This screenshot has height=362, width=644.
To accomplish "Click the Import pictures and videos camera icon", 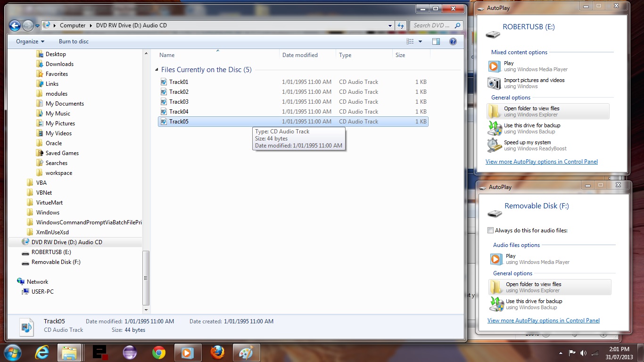I will pyautogui.click(x=494, y=83).
